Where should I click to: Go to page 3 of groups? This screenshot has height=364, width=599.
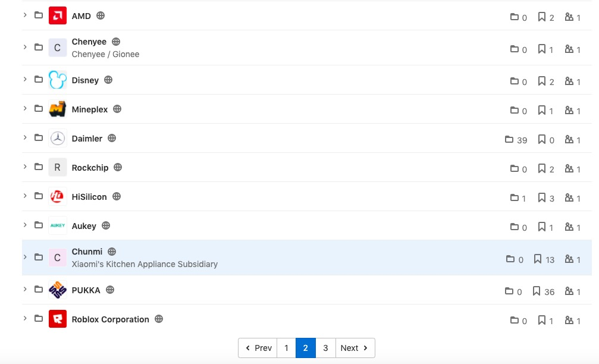(325, 348)
